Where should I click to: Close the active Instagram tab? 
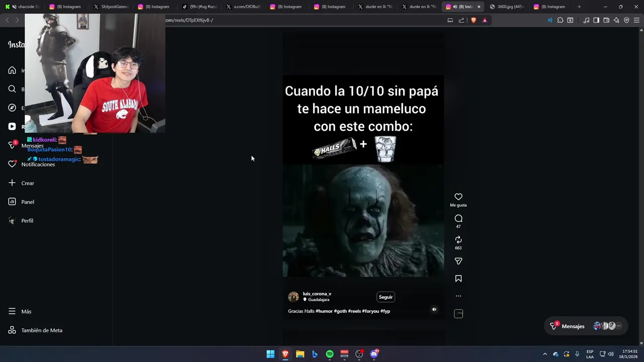click(x=479, y=7)
